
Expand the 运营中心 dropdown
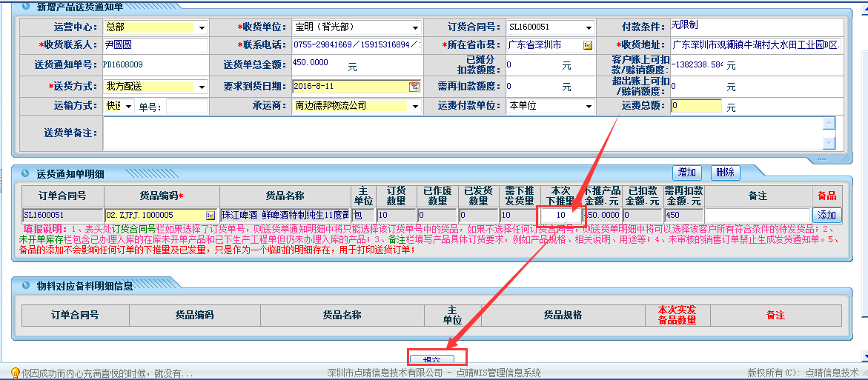coord(202,27)
